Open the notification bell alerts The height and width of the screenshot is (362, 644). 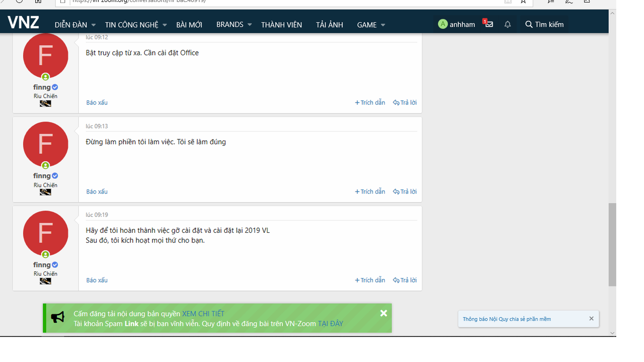[508, 24]
